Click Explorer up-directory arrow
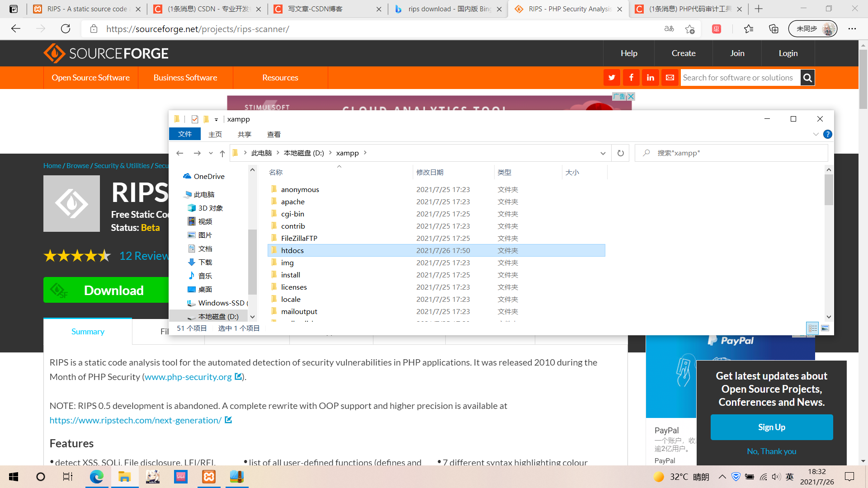This screenshot has width=868, height=488. coord(222,153)
